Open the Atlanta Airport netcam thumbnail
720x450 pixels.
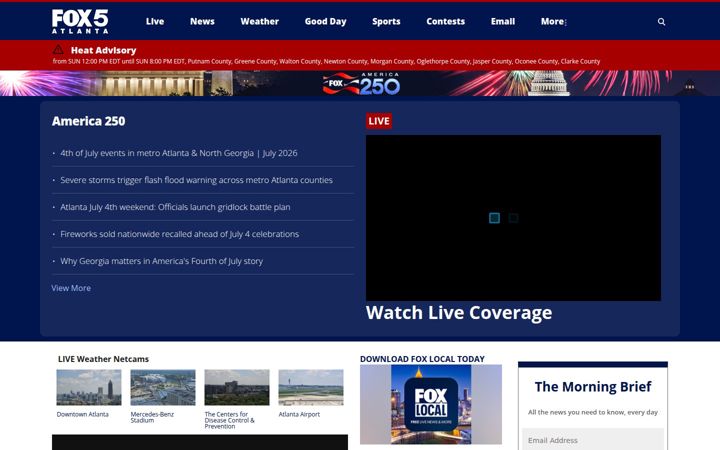[x=311, y=388]
